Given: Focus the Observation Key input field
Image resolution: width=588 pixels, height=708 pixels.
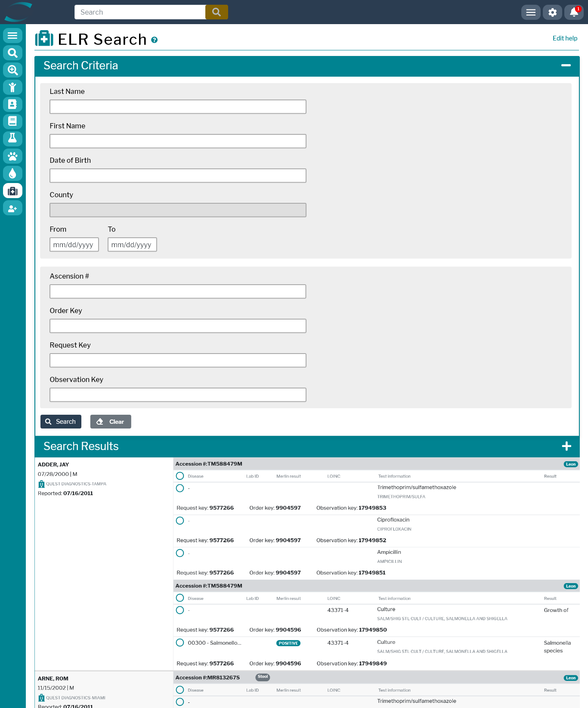Looking at the screenshot, I should [x=178, y=395].
